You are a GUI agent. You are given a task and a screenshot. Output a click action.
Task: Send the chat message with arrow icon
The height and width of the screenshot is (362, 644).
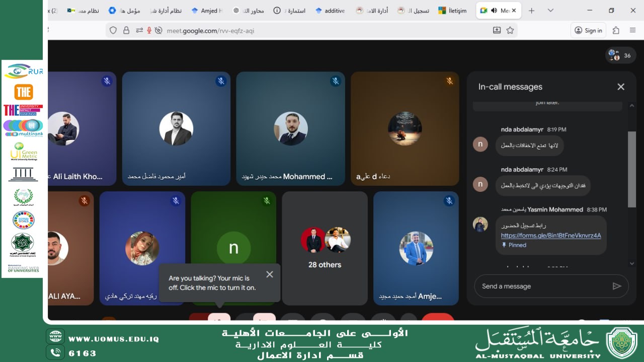pos(617,286)
